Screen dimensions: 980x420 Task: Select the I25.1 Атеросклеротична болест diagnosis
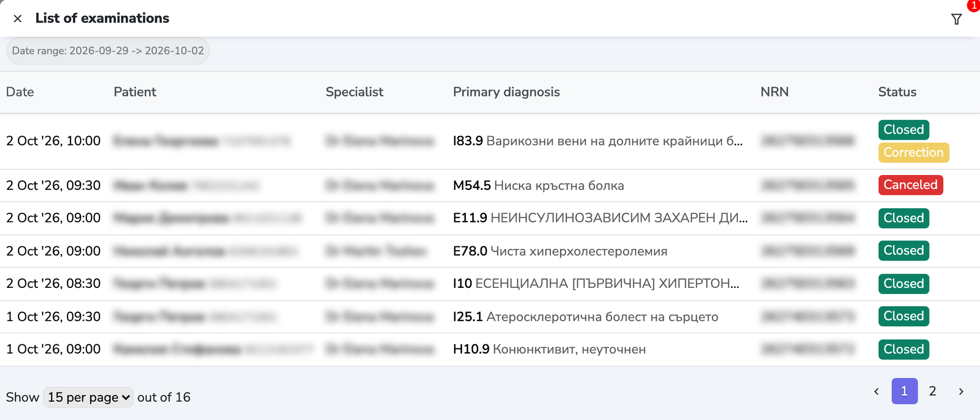585,316
